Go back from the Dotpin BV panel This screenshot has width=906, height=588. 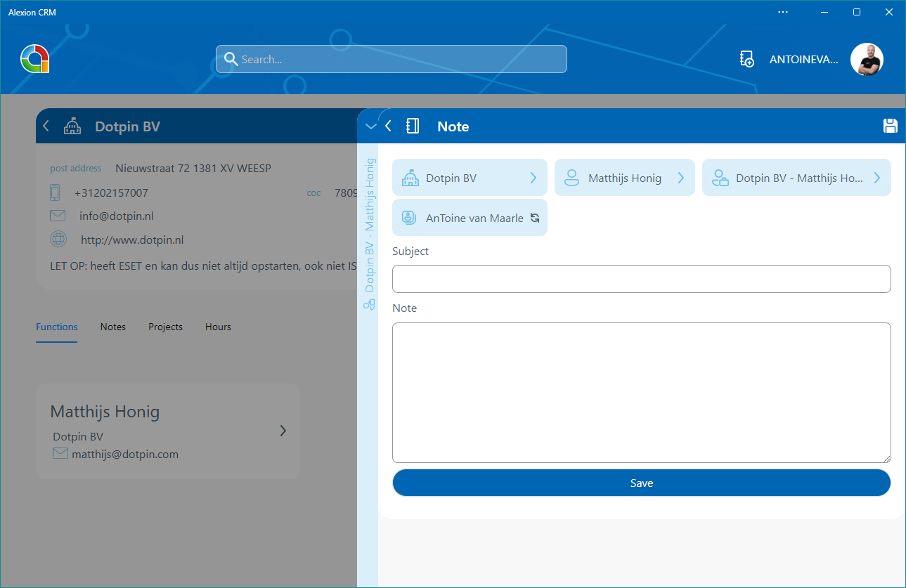[x=46, y=126]
